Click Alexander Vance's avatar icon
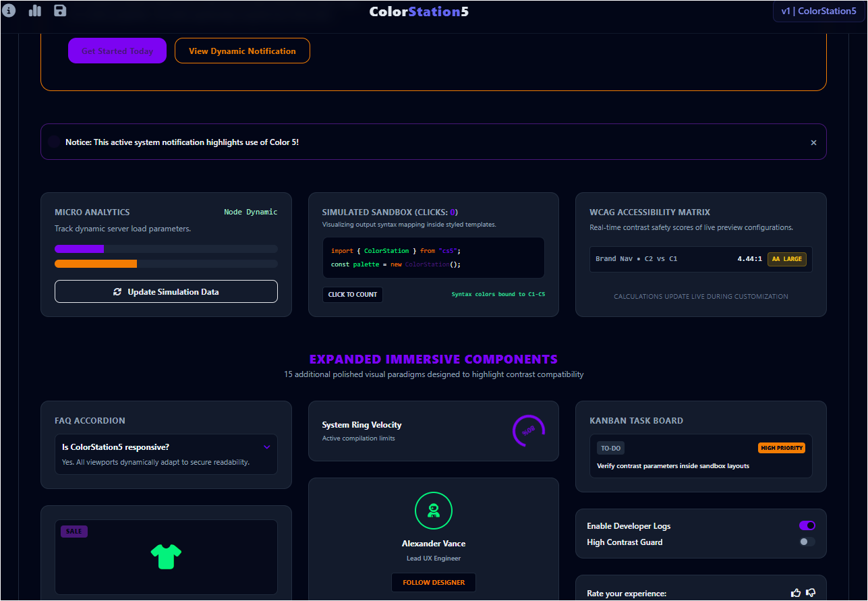Screen dimensions: 868x601 click(434, 511)
